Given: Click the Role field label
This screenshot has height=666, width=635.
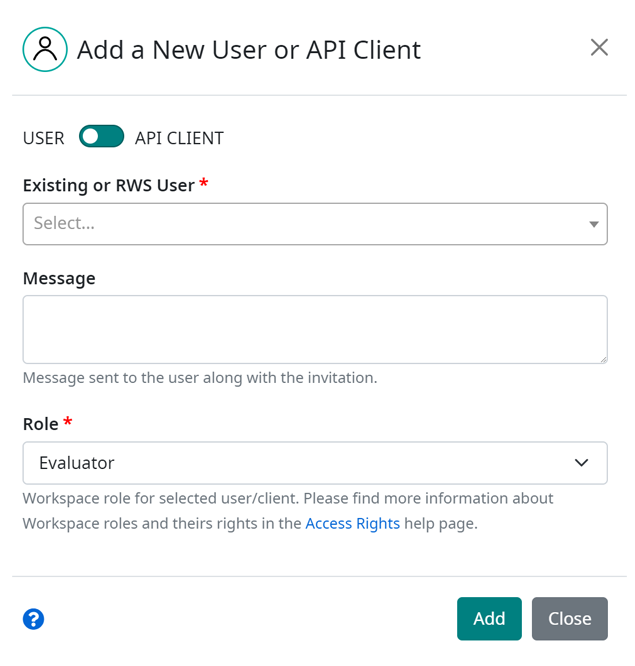Looking at the screenshot, I should click(41, 424).
